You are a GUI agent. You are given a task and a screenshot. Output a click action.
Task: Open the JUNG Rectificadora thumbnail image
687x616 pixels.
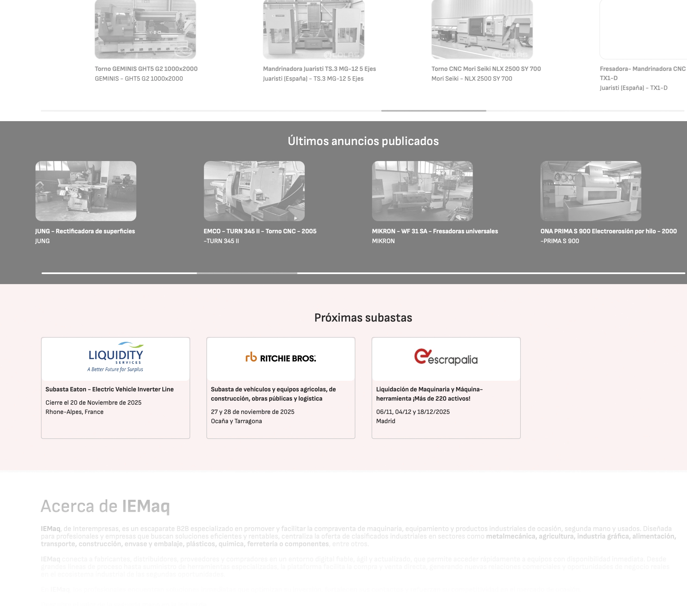click(86, 191)
